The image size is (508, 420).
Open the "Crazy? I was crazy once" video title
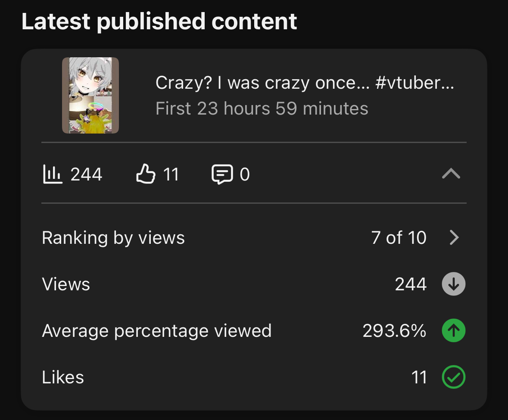pos(305,83)
